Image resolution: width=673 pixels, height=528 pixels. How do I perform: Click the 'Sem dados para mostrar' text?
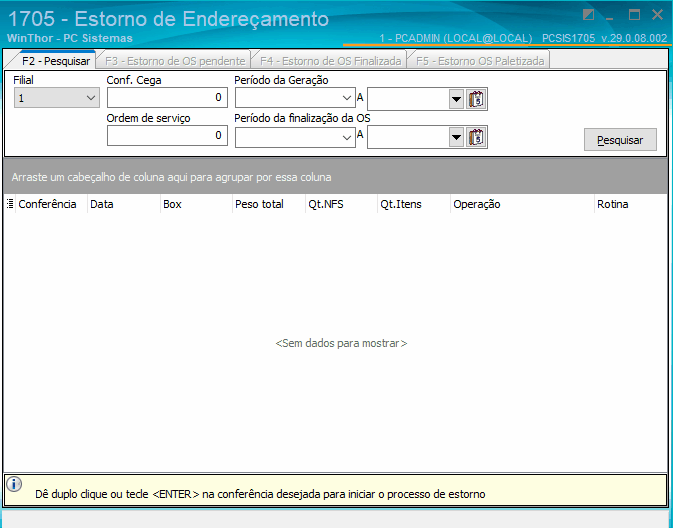pos(341,343)
